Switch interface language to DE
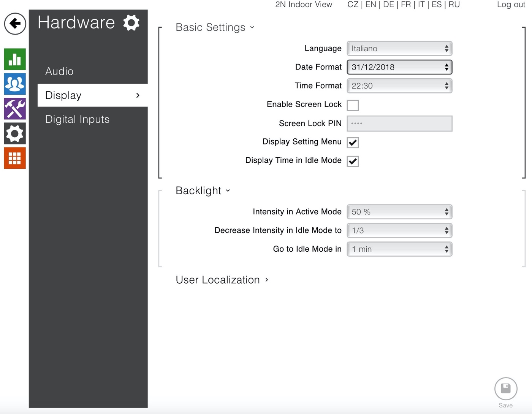Screen dimensions: 532x414 coord(388,5)
